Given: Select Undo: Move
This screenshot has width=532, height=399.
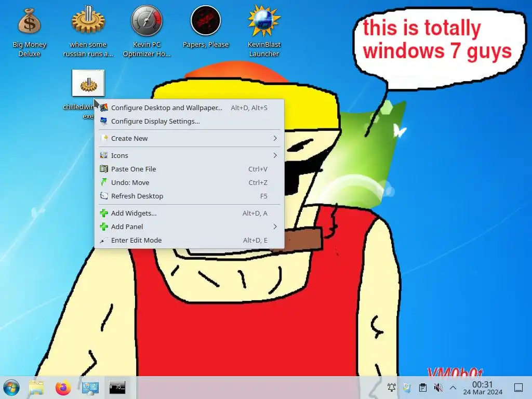Looking at the screenshot, I should 189,182.
